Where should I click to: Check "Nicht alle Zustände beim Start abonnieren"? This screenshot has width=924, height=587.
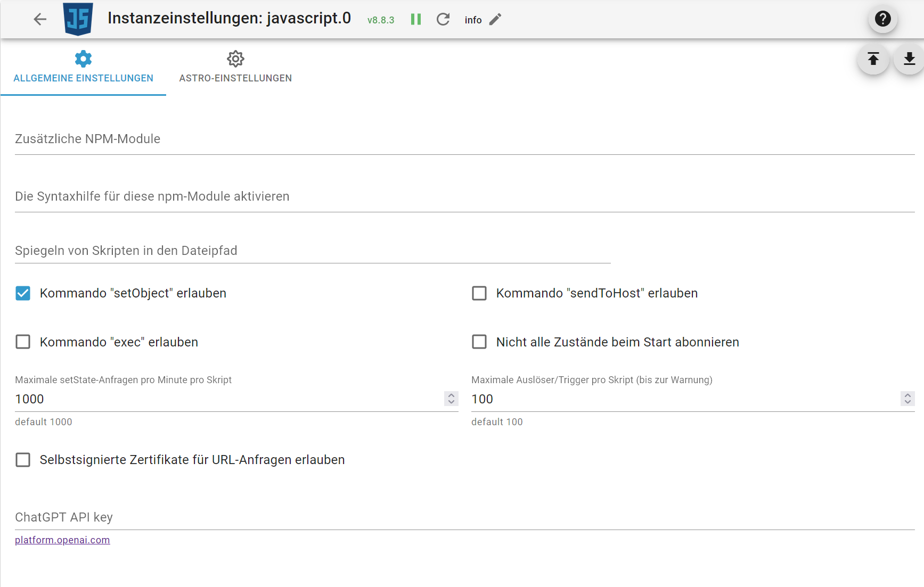pyautogui.click(x=479, y=342)
